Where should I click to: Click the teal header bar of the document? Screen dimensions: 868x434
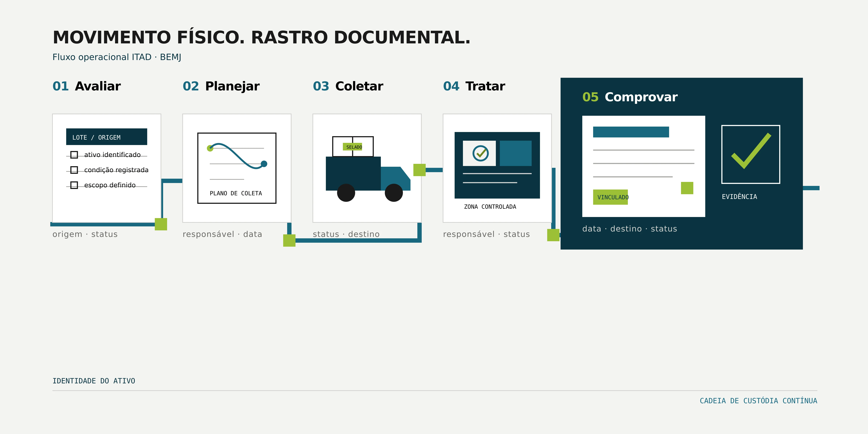(631, 132)
